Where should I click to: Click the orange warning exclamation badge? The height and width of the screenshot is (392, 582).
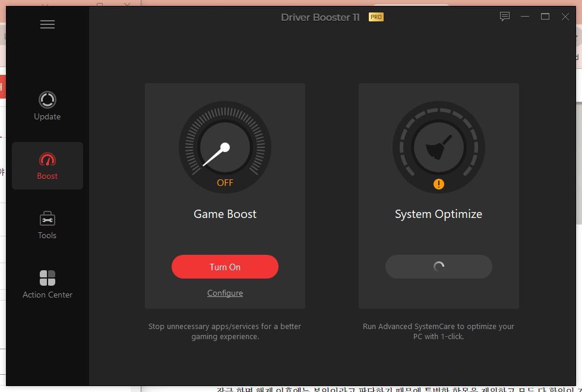tap(439, 184)
